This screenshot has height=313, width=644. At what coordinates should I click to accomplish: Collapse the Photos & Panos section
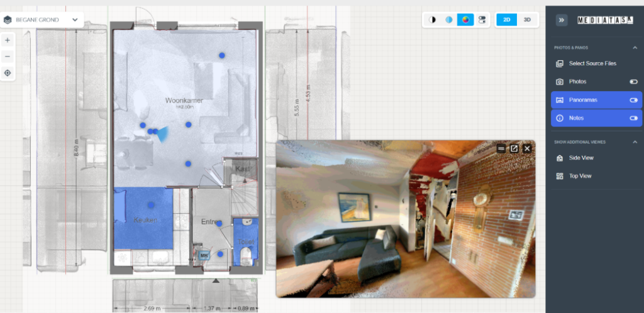coord(635,48)
